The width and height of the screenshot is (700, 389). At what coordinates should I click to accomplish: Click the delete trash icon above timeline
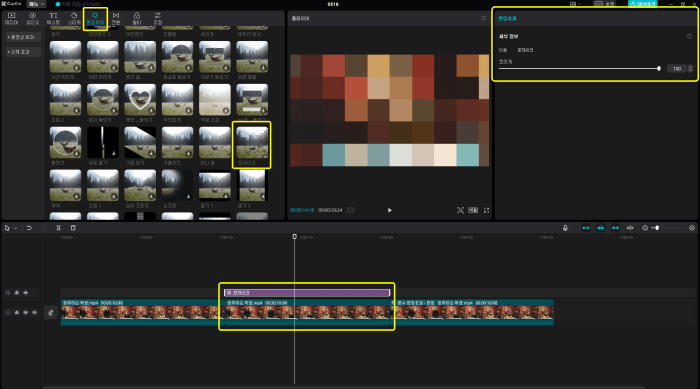(x=73, y=228)
